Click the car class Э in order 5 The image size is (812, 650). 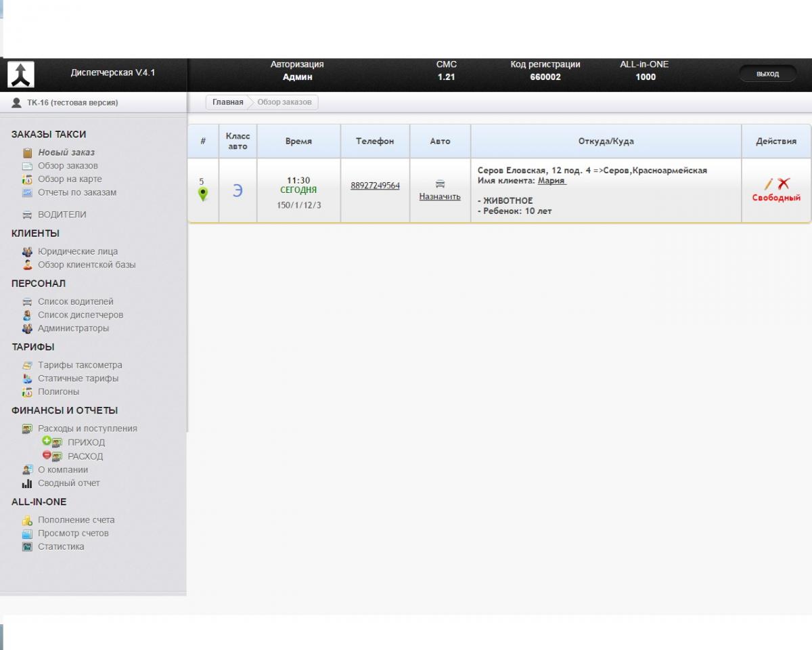point(238,191)
